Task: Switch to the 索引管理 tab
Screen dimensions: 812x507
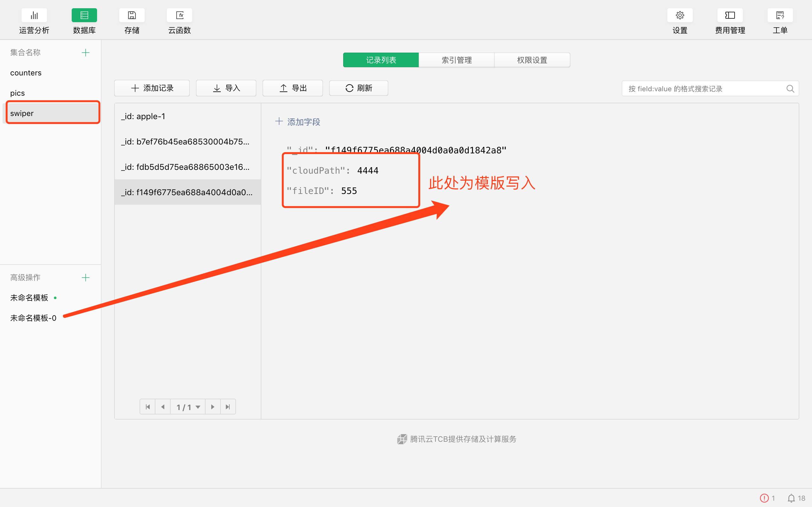Action: [456, 60]
